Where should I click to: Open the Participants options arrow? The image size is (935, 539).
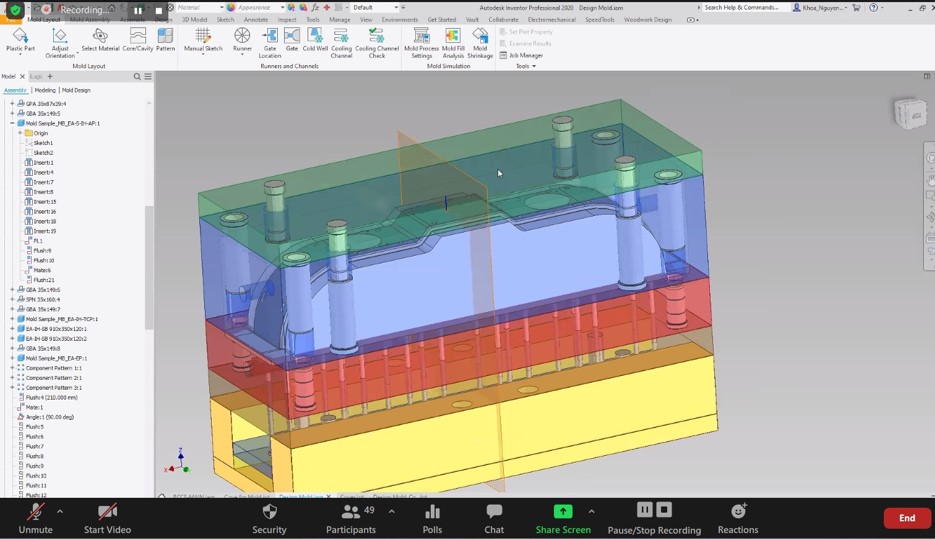(x=391, y=511)
